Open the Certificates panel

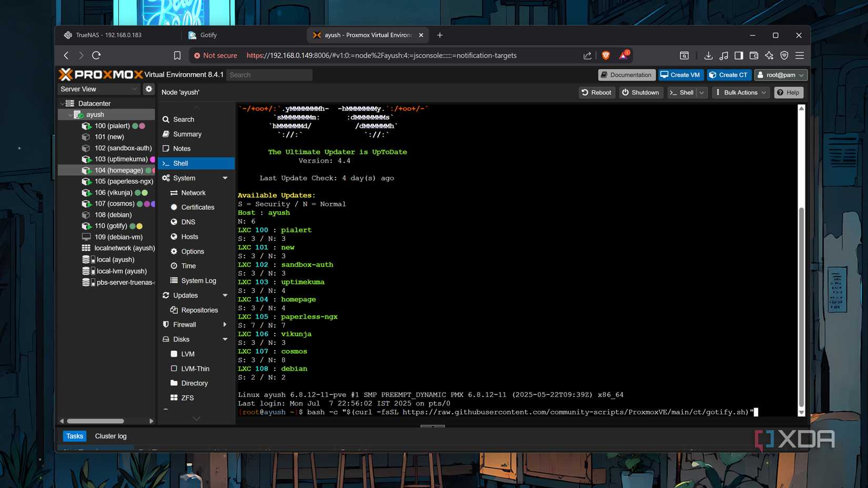pos(197,207)
